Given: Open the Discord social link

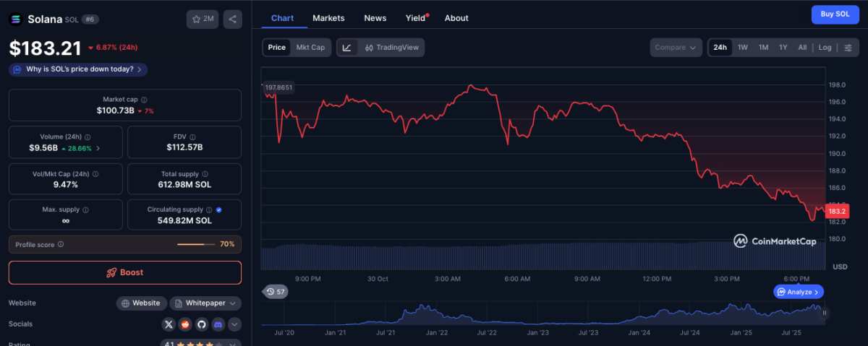Looking at the screenshot, I should click(x=218, y=324).
